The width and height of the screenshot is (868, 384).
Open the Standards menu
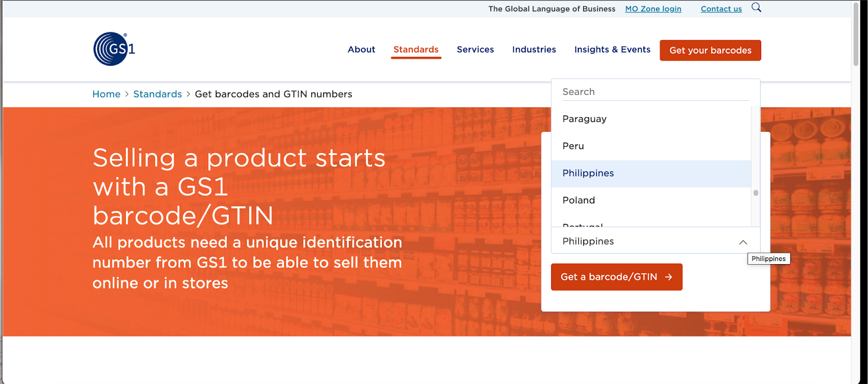[x=416, y=49]
